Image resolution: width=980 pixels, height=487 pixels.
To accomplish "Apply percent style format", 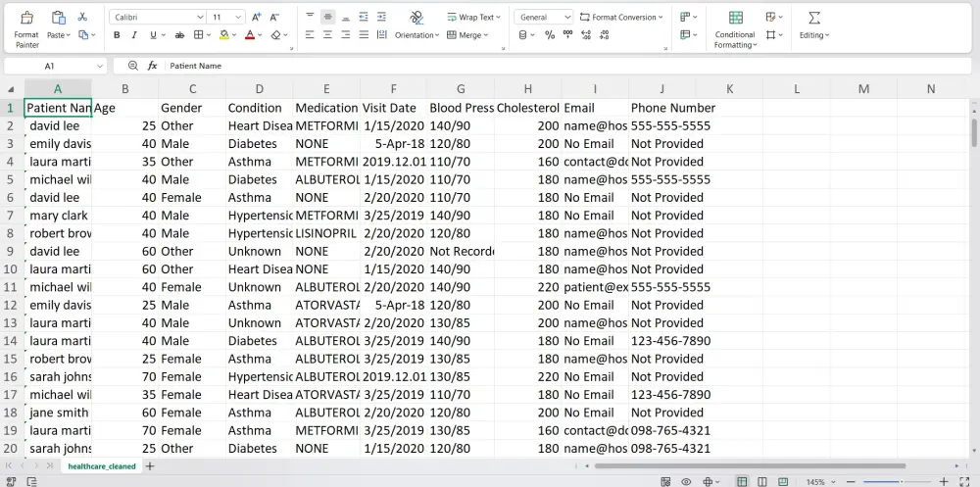I will (x=550, y=35).
